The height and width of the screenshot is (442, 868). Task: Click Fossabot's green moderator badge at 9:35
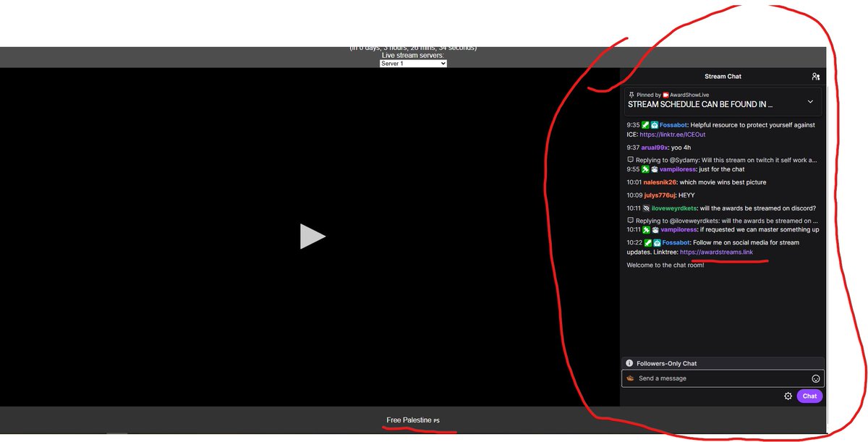(645, 125)
